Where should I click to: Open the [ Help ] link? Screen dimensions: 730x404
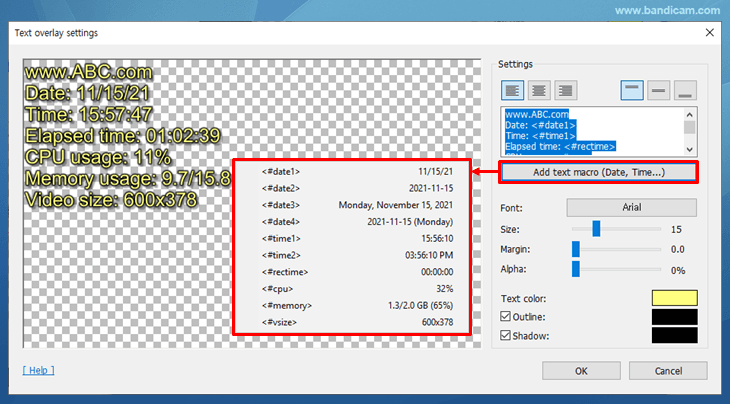pos(39,370)
